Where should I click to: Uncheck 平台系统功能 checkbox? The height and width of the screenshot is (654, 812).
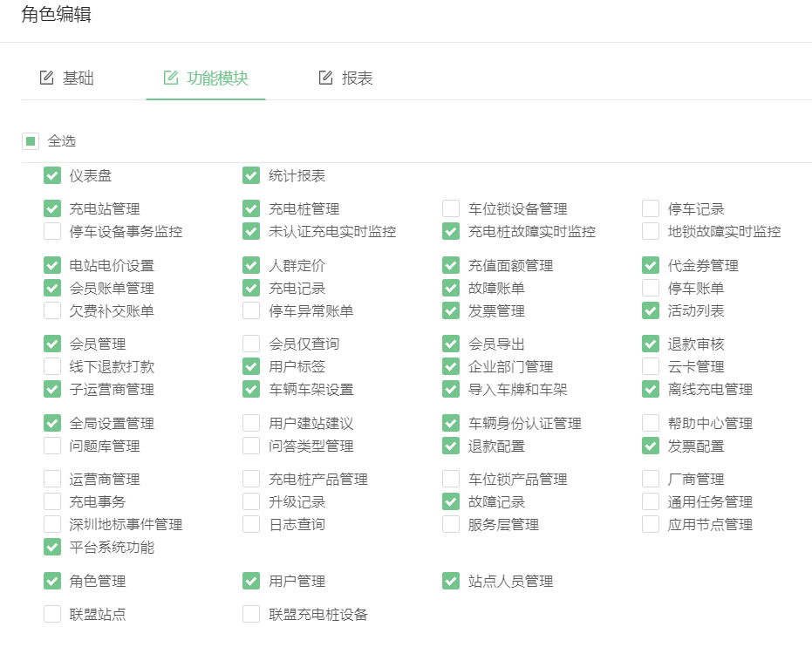click(x=52, y=548)
